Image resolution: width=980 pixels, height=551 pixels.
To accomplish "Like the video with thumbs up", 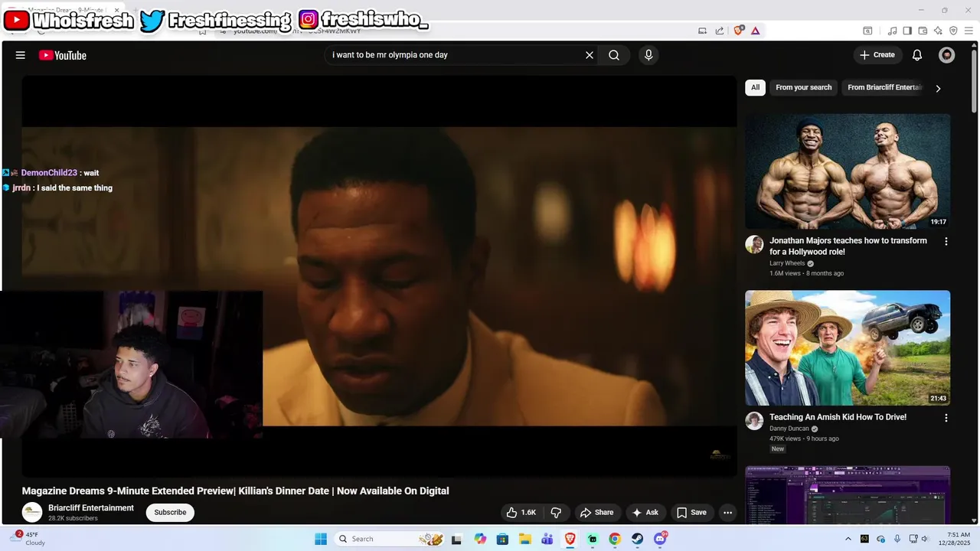I will pos(521,513).
